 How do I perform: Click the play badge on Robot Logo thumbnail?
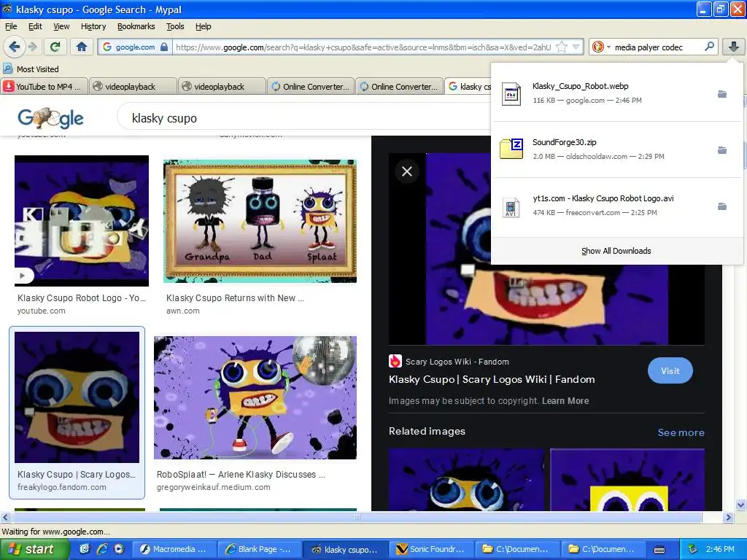pyautogui.click(x=23, y=275)
